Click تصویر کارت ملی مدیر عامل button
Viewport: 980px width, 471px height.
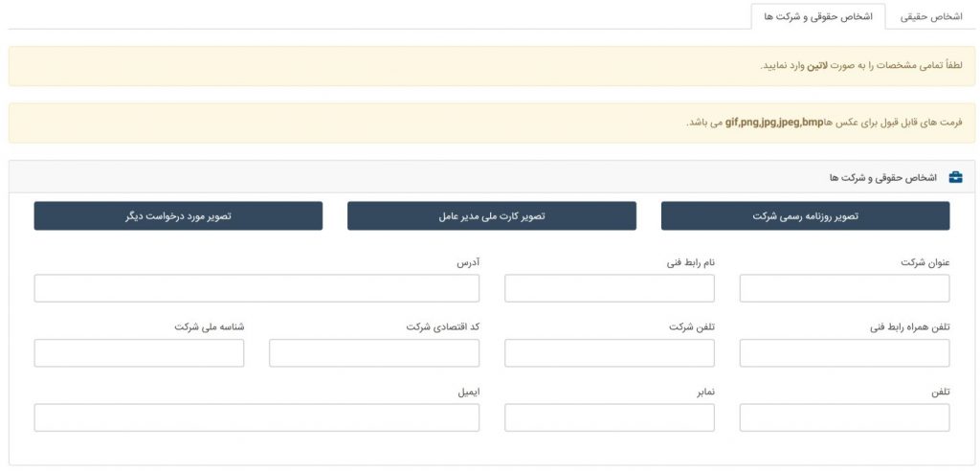[492, 215]
